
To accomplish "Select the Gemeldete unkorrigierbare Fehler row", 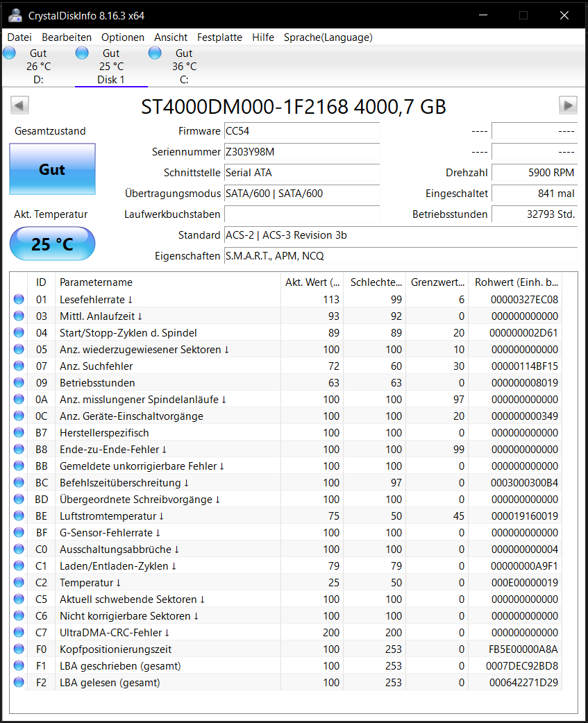I will (x=286, y=466).
